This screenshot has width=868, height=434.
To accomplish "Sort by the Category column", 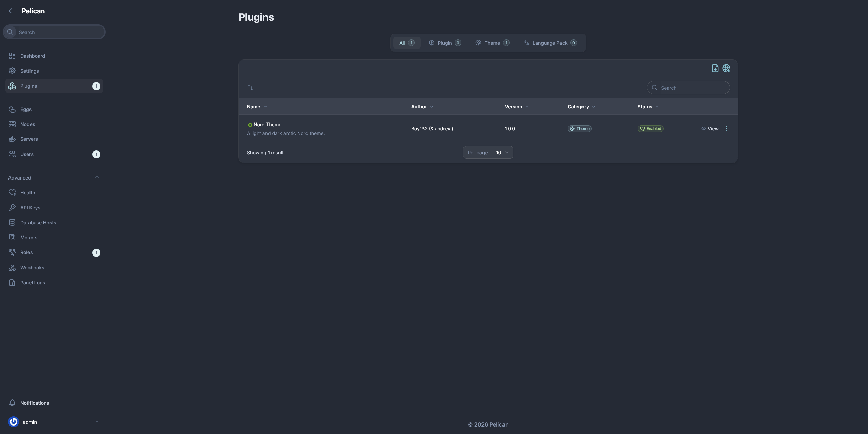I will (581, 107).
